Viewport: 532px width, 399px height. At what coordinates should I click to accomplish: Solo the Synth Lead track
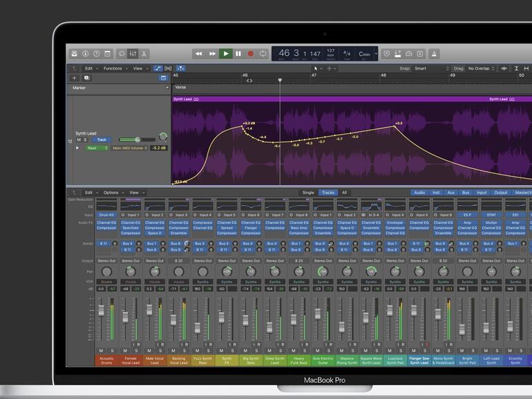pyautogui.click(x=86, y=139)
